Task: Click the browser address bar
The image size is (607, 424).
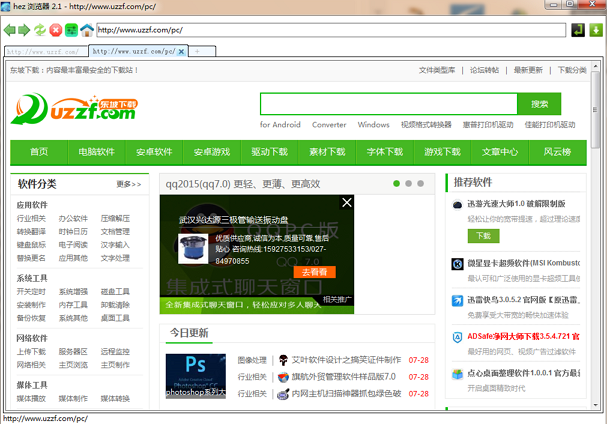Action: click(x=331, y=30)
